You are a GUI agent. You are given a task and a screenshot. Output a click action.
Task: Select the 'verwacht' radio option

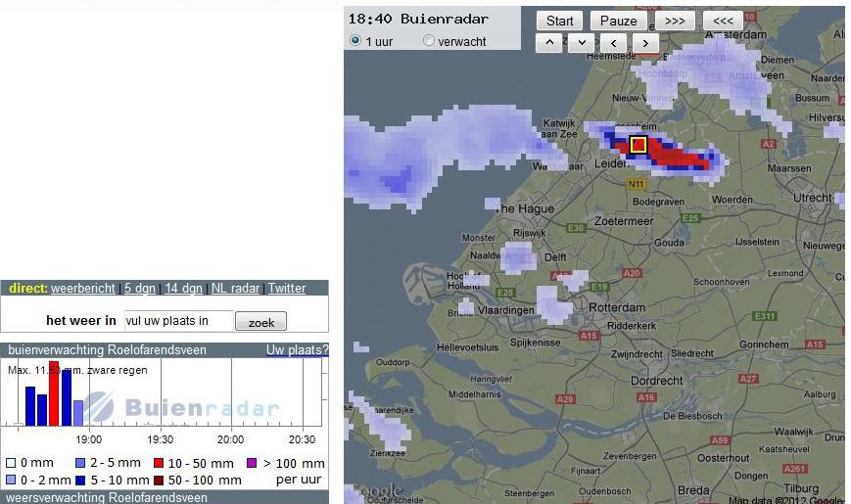tap(429, 40)
